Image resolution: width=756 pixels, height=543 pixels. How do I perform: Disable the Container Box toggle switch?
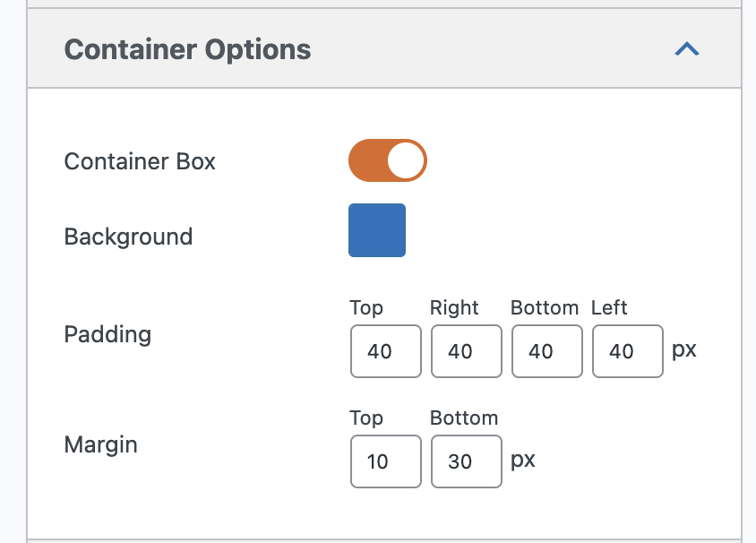tap(387, 160)
